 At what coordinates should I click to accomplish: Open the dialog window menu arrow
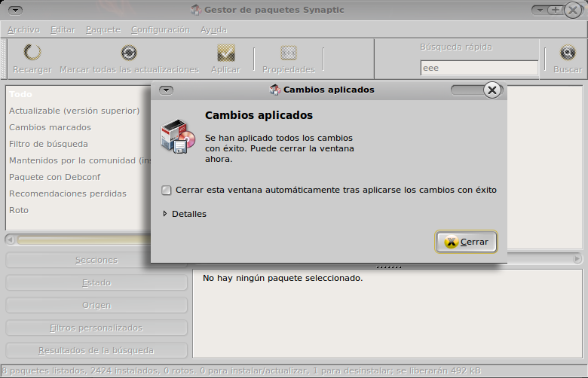coord(166,90)
